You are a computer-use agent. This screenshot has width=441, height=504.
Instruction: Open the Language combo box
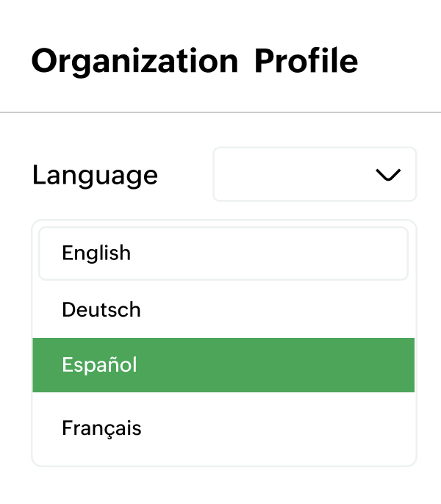tap(315, 175)
